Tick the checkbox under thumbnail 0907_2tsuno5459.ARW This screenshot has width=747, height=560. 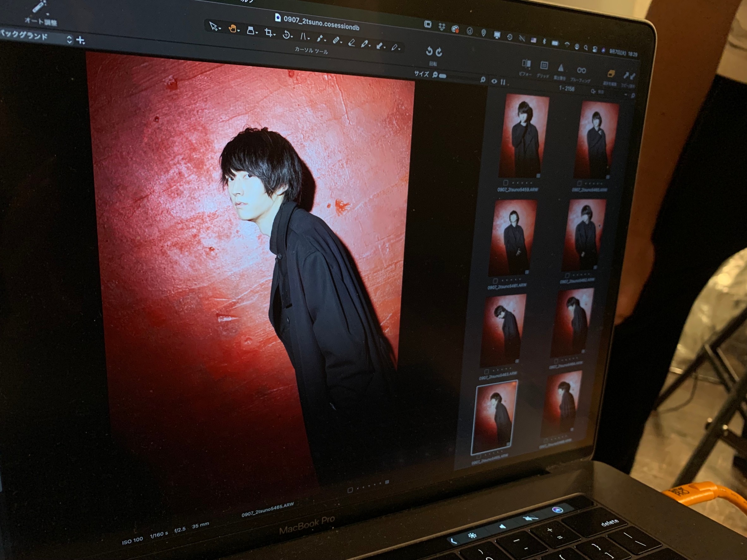pyautogui.click(x=506, y=183)
